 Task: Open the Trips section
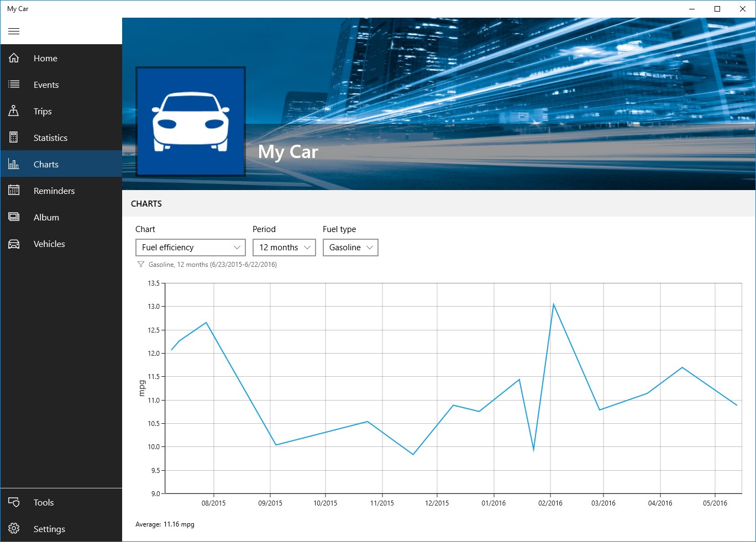pos(43,111)
